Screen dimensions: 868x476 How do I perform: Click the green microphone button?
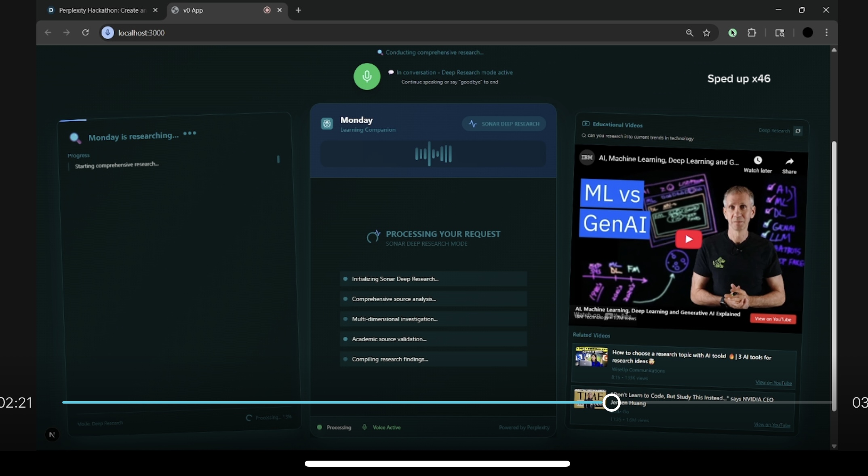[367, 76]
